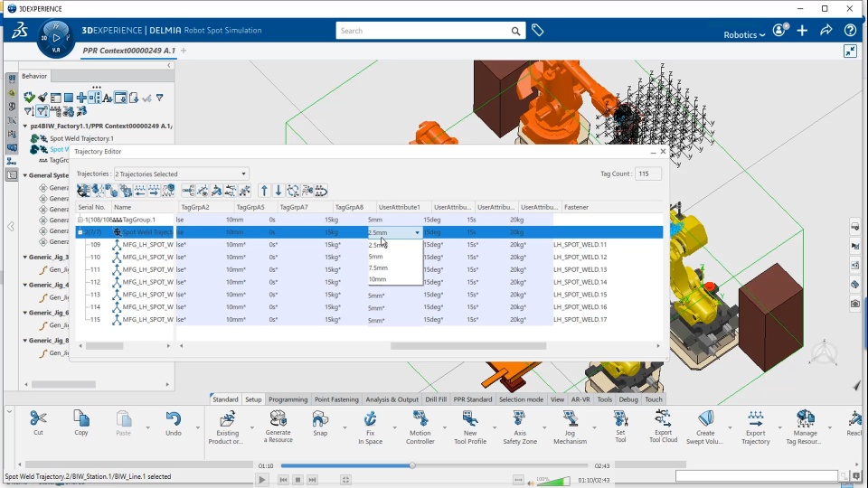
Task: Collapse the Generic_Jig_4 tree node
Action: (25, 285)
